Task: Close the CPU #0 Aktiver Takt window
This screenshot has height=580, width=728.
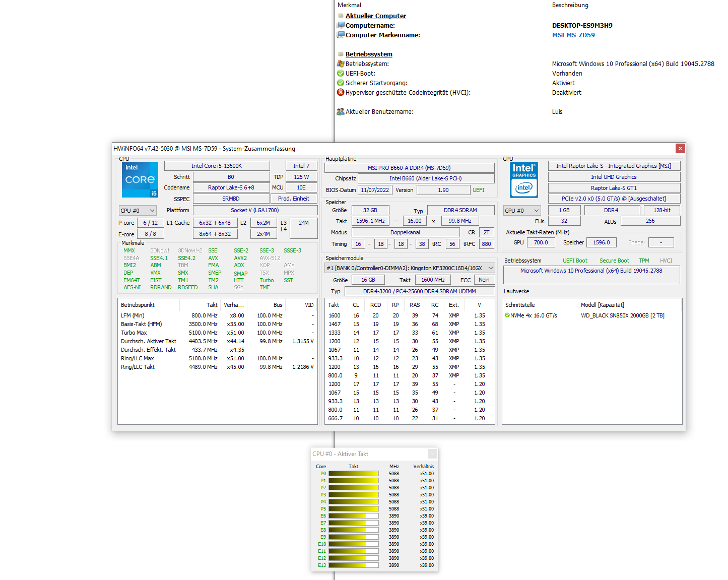Action: pos(432,454)
